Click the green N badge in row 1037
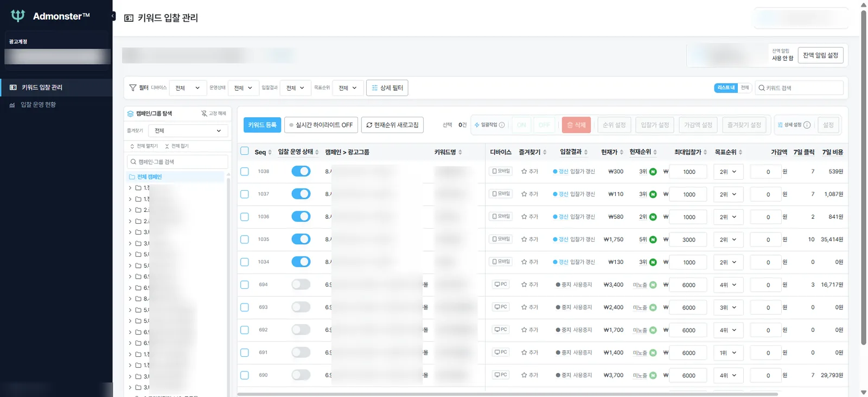The image size is (868, 397). point(653,194)
